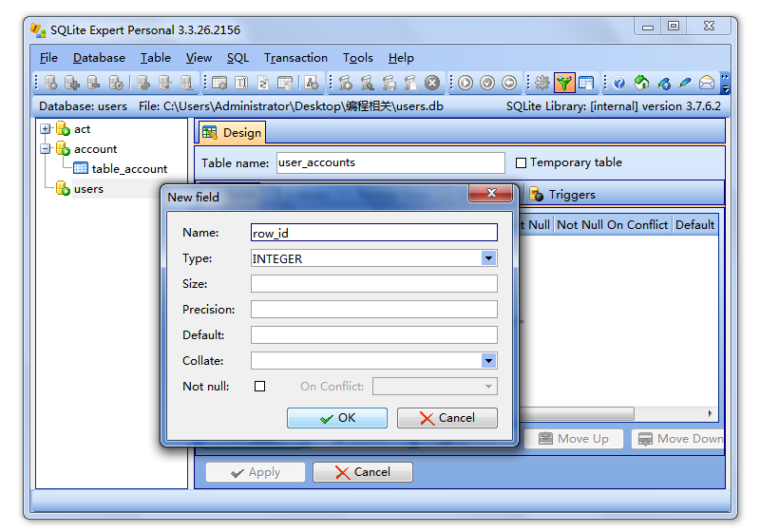
Task: Click the Triggers tab bug icon
Action: [x=536, y=194]
